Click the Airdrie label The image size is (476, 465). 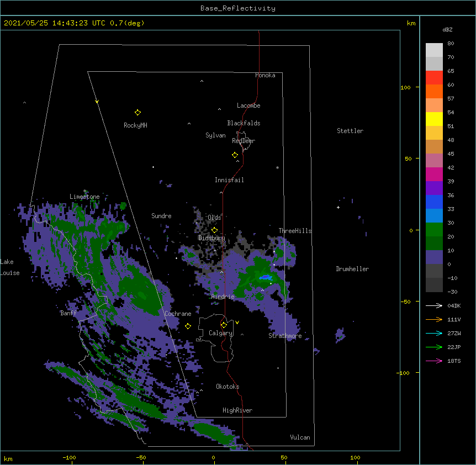tap(223, 297)
